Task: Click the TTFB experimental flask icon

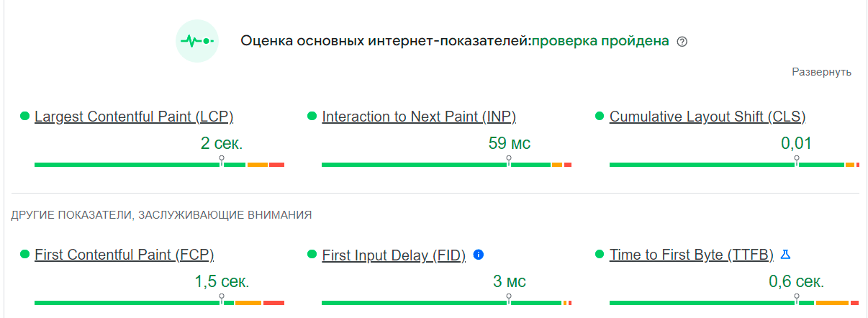Action: pos(786,255)
